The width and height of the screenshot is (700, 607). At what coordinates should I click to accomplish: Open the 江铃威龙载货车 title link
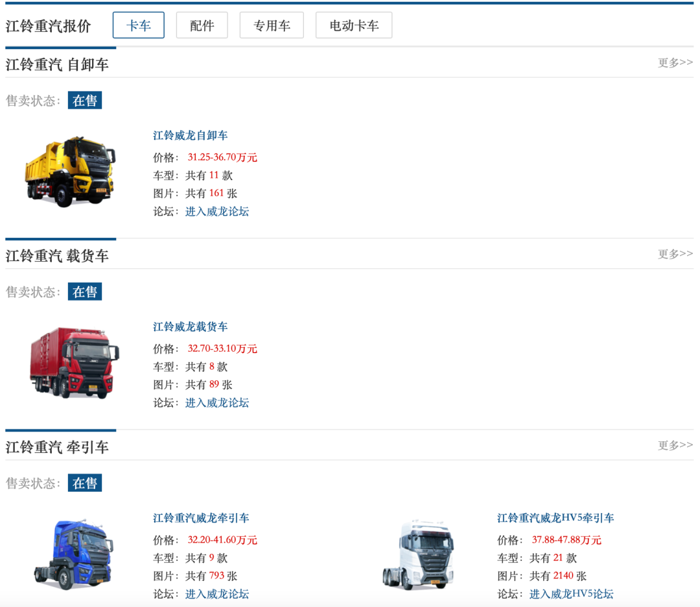(x=190, y=326)
